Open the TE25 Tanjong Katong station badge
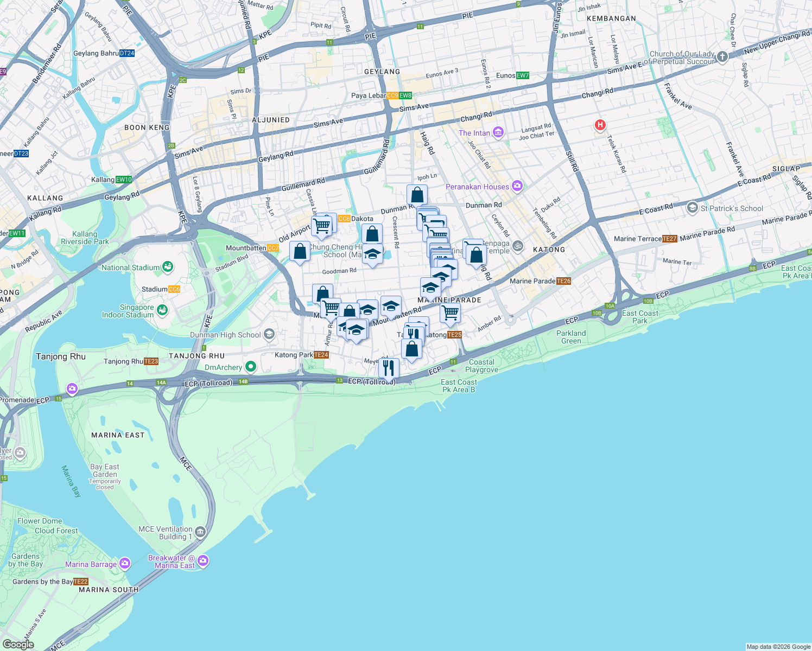The image size is (812, 651). point(454,335)
